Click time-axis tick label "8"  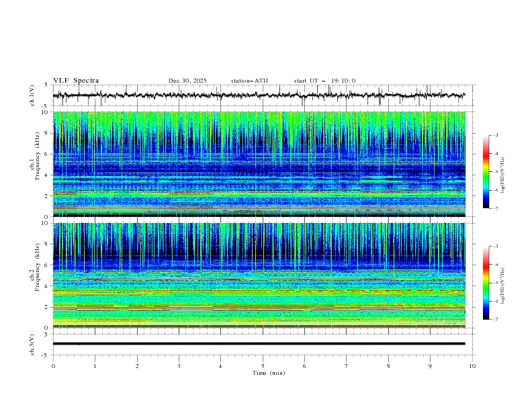click(388, 366)
